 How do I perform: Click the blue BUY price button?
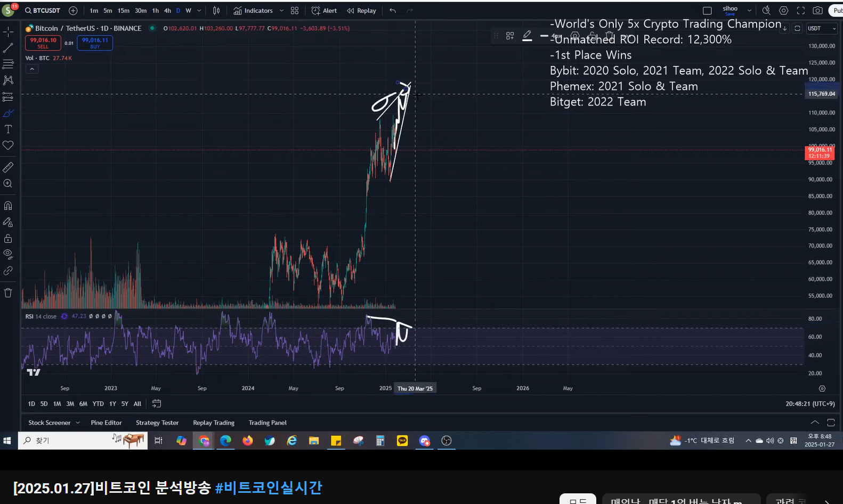point(95,43)
